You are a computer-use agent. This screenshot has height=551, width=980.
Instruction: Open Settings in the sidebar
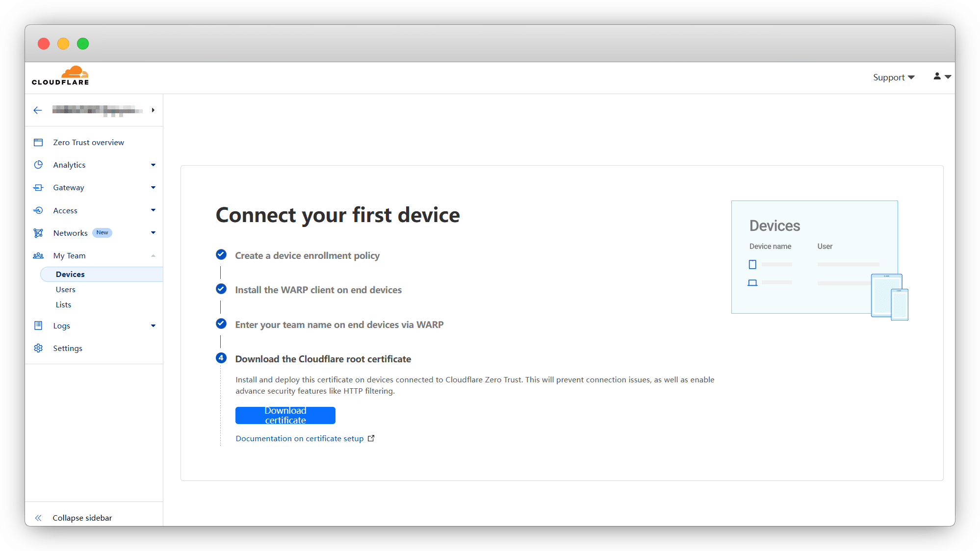coord(68,348)
